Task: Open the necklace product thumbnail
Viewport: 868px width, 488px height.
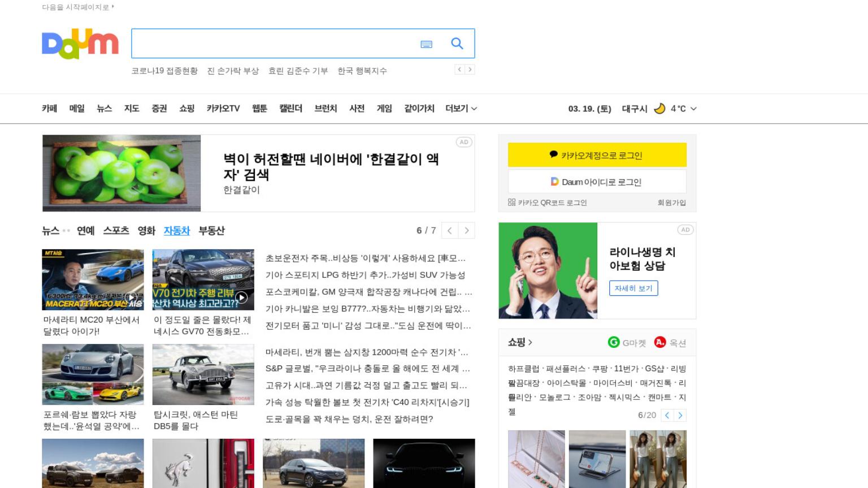Action: pyautogui.click(x=536, y=459)
